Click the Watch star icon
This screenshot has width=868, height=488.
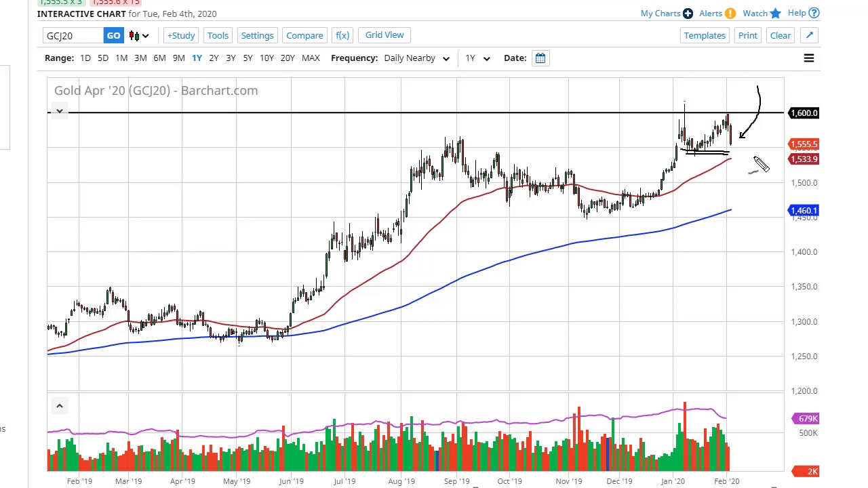(776, 14)
